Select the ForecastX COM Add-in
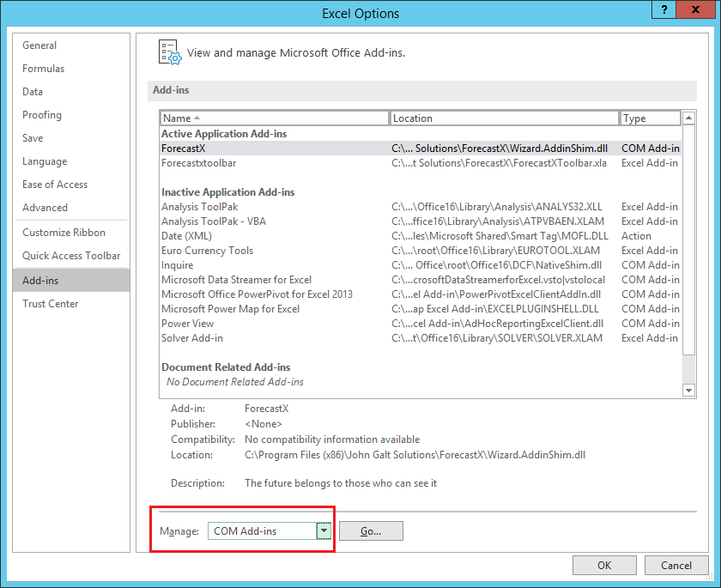Image resolution: width=721 pixels, height=588 pixels. pyautogui.click(x=257, y=148)
